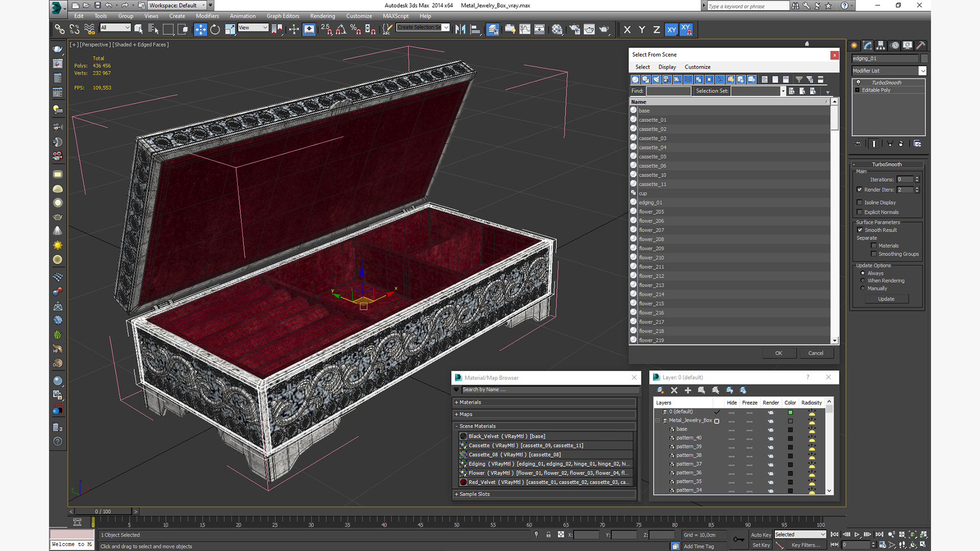Click OK in Select From Scene
980x551 pixels.
point(778,353)
